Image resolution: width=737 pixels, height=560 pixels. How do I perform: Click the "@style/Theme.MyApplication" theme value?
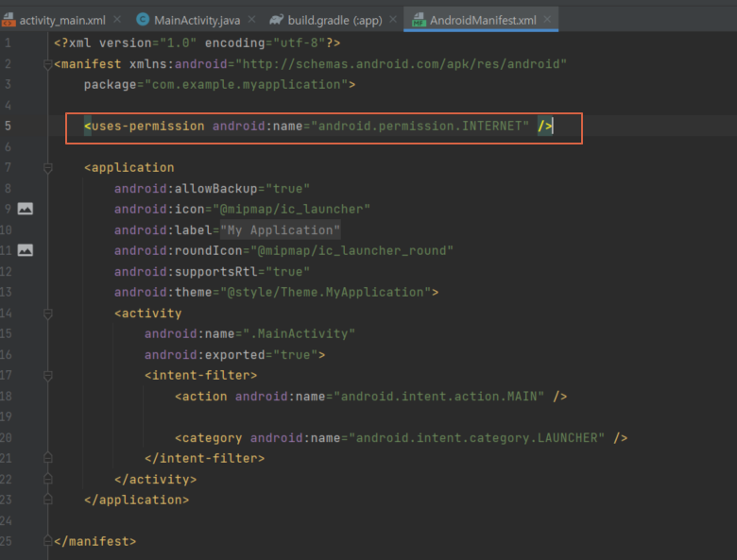coord(325,292)
